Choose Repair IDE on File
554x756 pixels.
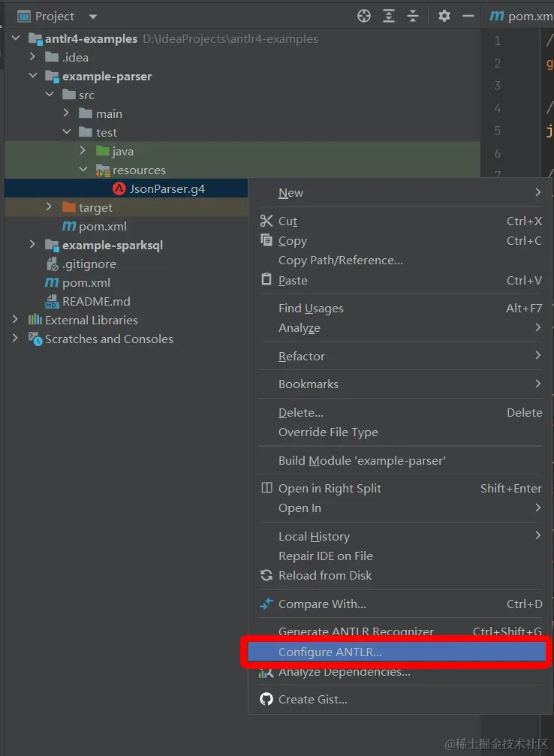click(400, 556)
